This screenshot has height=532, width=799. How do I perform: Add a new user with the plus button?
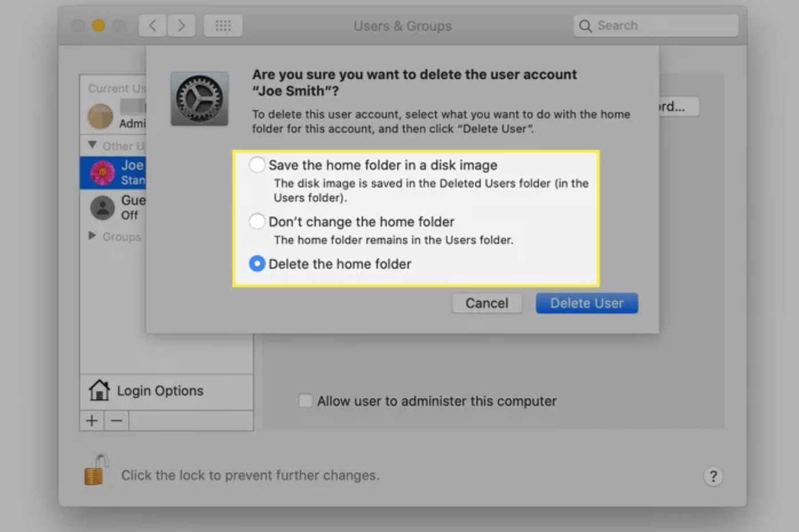[91, 420]
